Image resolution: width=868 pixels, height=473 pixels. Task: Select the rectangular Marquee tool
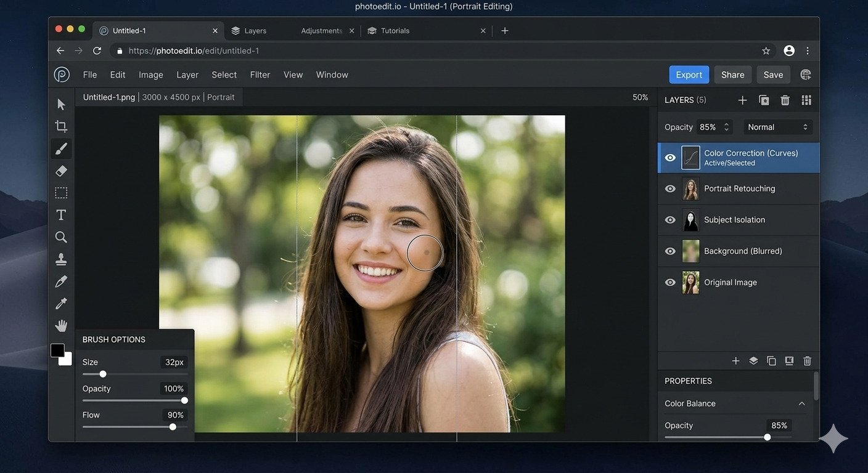[61, 193]
